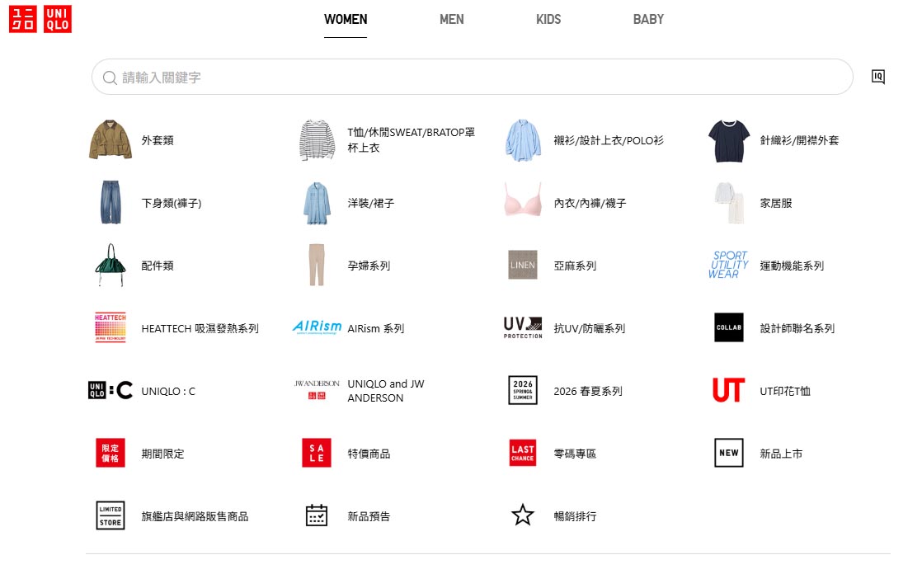Screen dimensions: 922x588
Task: Click the LINEN 亞麻系列 icon
Action: point(523,266)
